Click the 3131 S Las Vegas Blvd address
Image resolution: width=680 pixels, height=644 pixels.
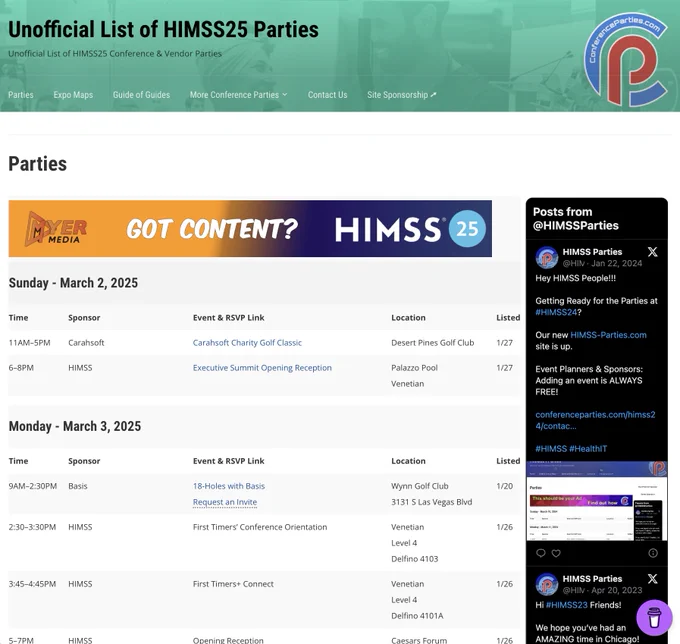coord(432,502)
